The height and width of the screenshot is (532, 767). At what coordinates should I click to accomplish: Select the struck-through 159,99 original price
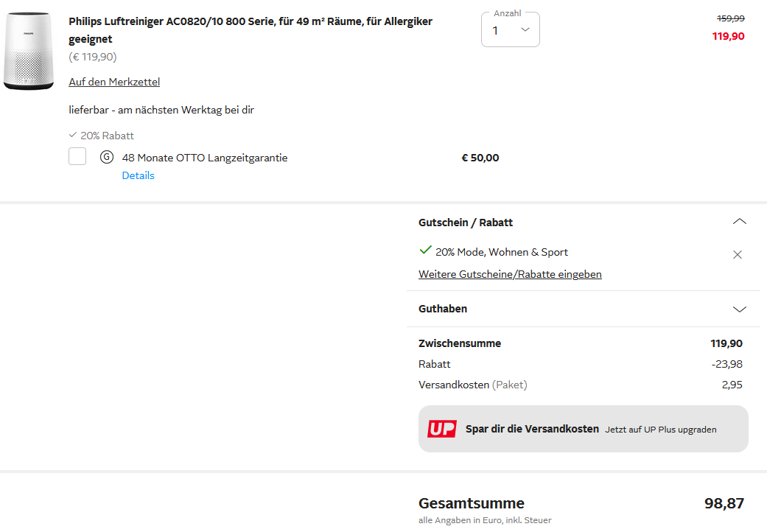click(730, 18)
